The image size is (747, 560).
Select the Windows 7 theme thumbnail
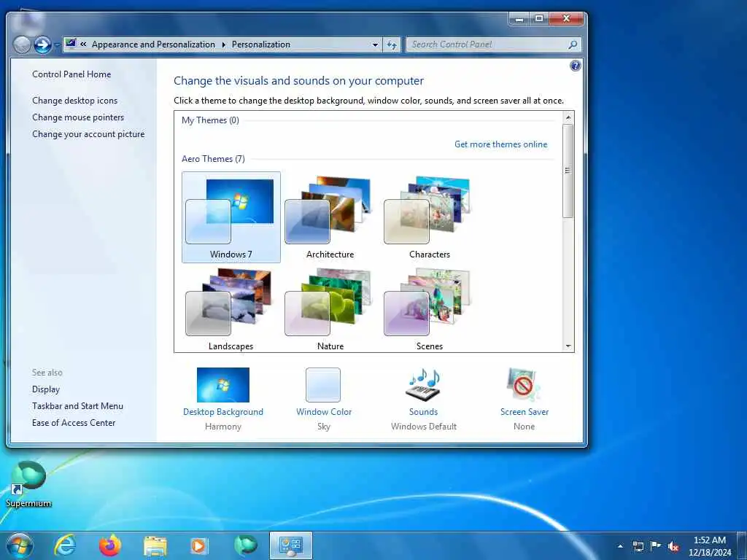pyautogui.click(x=231, y=217)
